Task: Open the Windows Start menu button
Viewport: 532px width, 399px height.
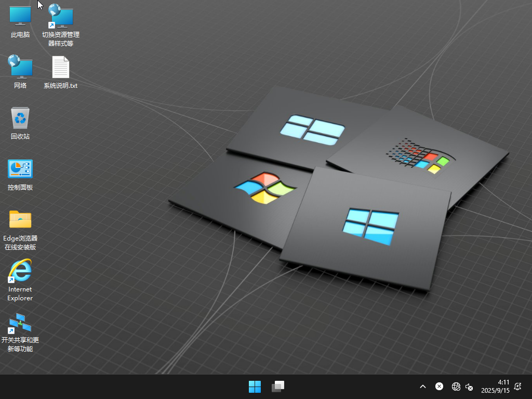Action: coord(255,387)
